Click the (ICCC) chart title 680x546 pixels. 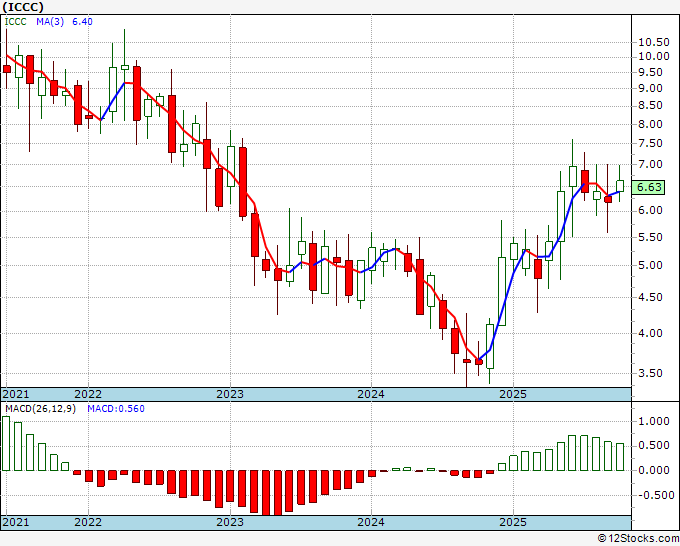coord(23,7)
